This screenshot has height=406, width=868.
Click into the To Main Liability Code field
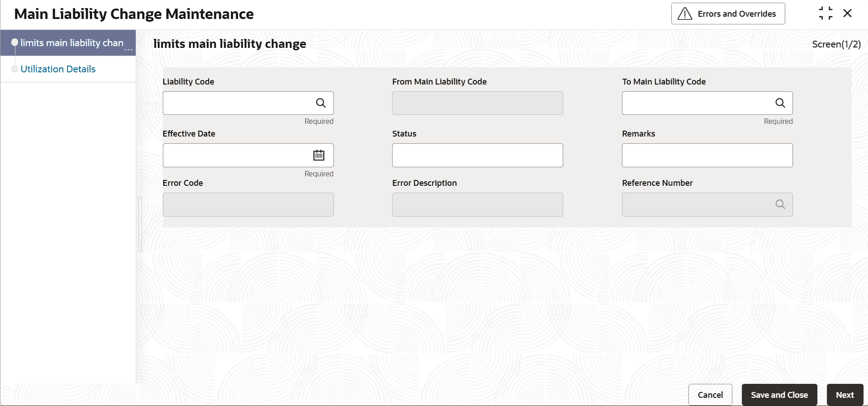coord(697,103)
